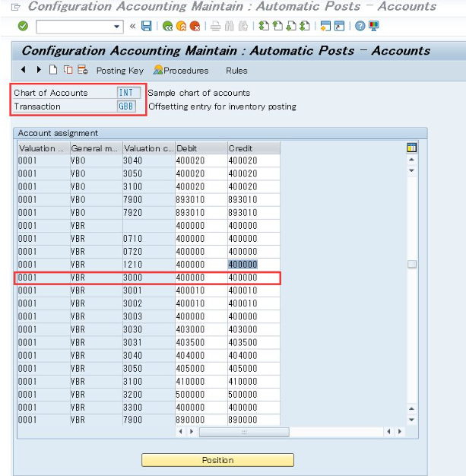The height and width of the screenshot is (476, 466).
Task: Click Credit 403000 in VBR 3030 row
Action: coord(254,329)
